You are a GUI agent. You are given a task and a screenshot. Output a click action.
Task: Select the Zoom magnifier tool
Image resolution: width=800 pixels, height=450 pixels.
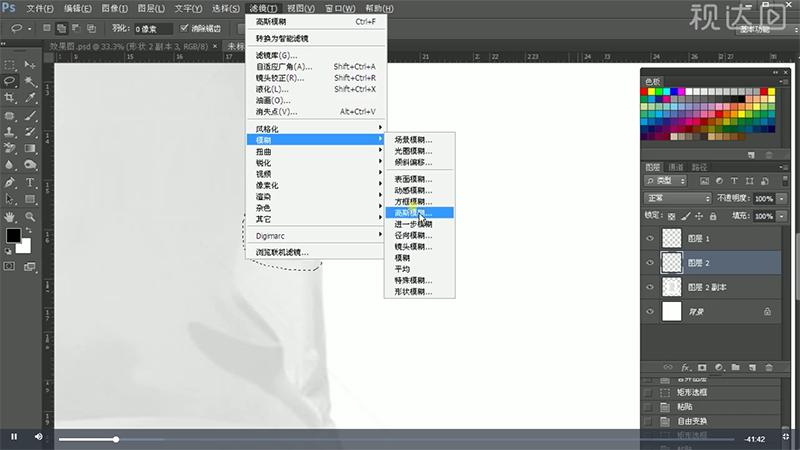[x=30, y=216]
